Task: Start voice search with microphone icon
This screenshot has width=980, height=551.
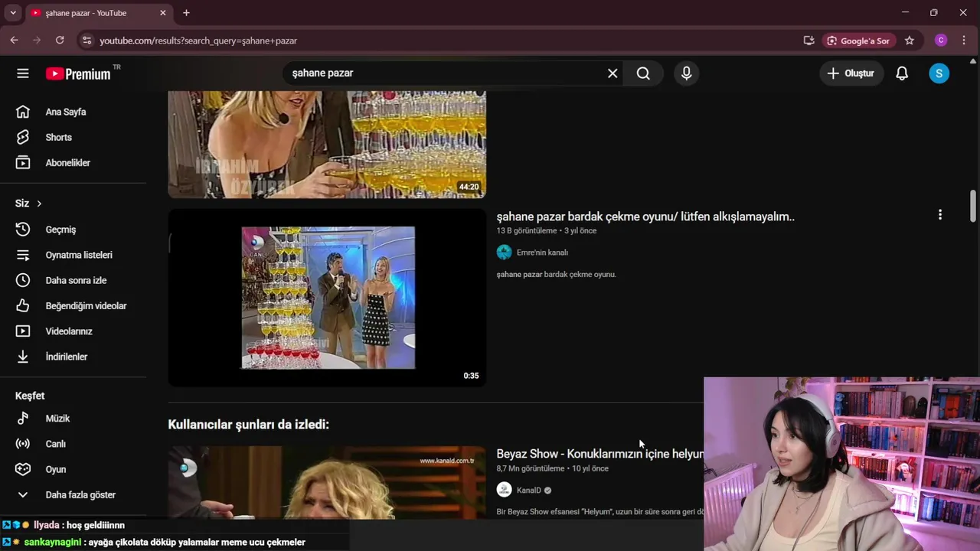Action: [x=686, y=73]
